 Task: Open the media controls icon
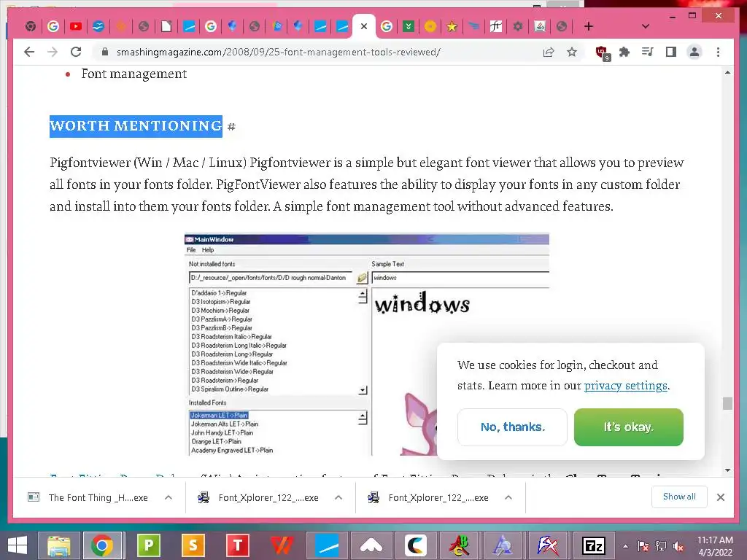tap(648, 52)
